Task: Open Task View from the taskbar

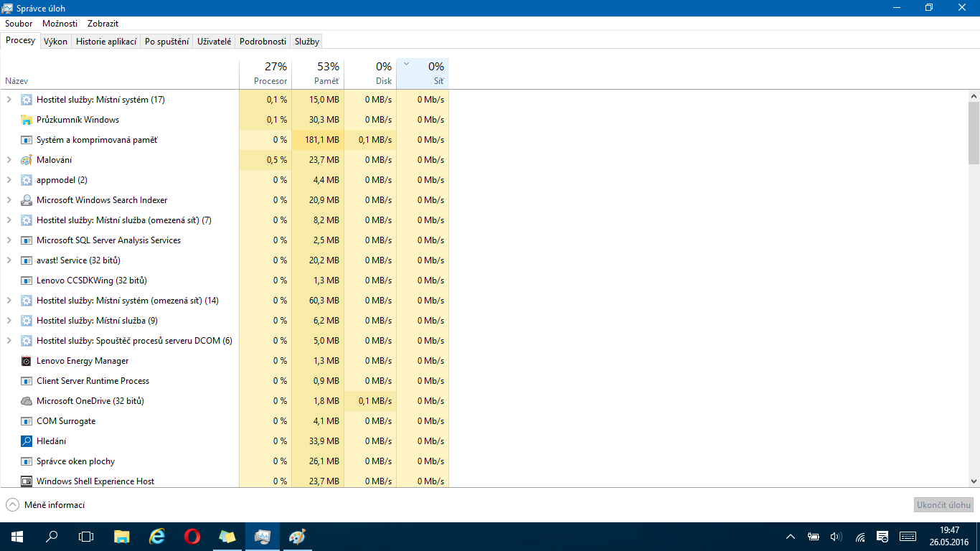Action: click(86, 537)
